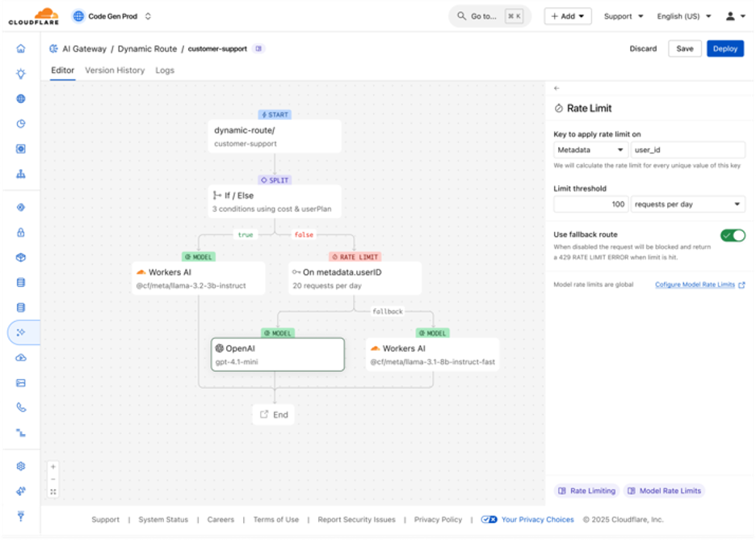Open the user account icon

[x=730, y=16]
